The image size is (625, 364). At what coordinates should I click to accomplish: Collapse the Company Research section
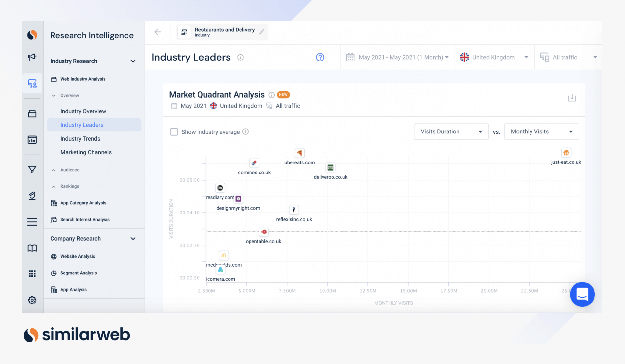click(133, 238)
